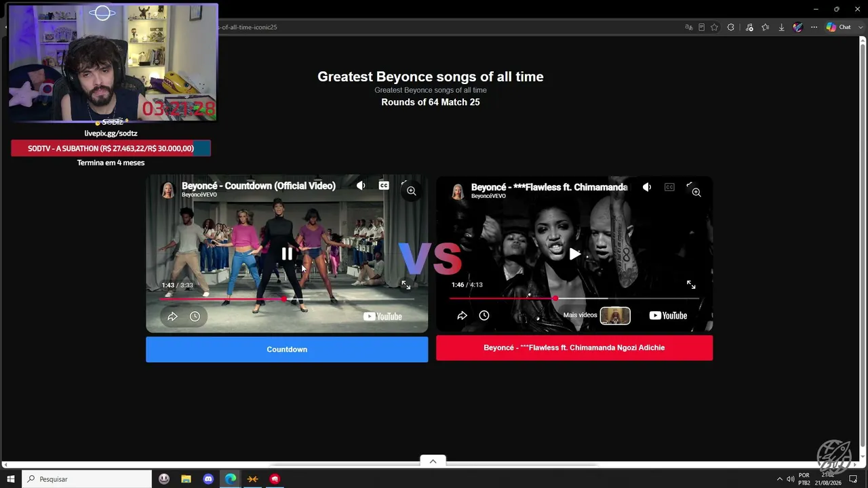Open the taskbar clock and date
Viewport: 868px width, 488px height.
(829, 479)
